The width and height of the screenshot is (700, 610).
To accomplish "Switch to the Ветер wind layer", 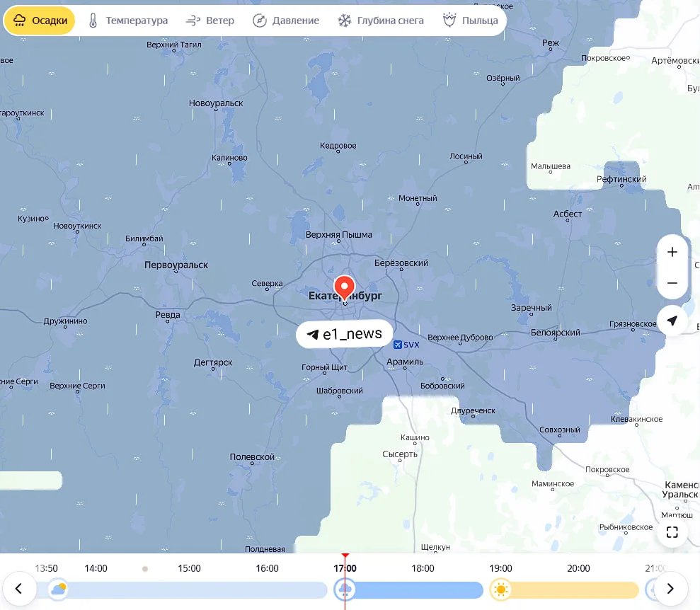I will click(x=210, y=21).
